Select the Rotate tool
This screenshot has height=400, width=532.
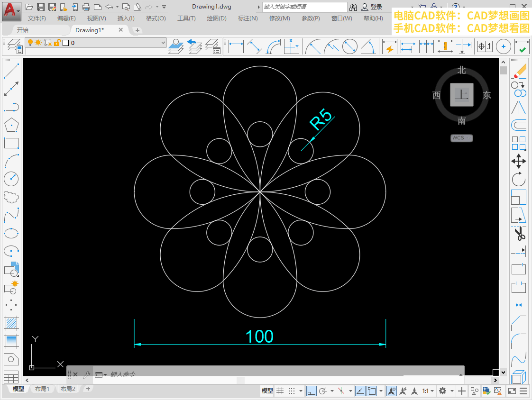point(519,179)
